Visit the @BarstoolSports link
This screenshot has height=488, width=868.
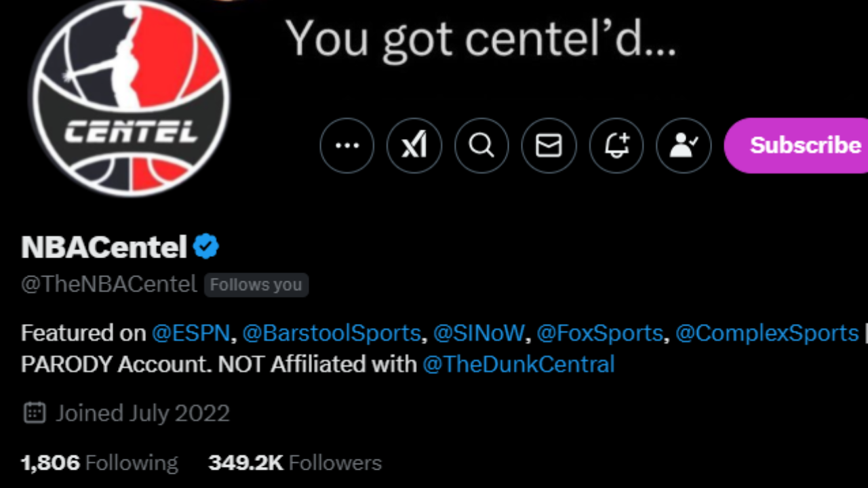(x=332, y=333)
